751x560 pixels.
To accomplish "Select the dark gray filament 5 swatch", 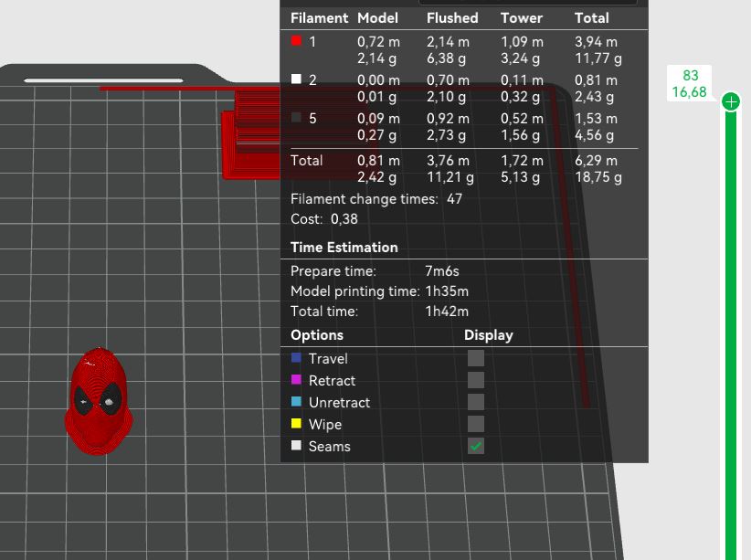I will point(297,117).
